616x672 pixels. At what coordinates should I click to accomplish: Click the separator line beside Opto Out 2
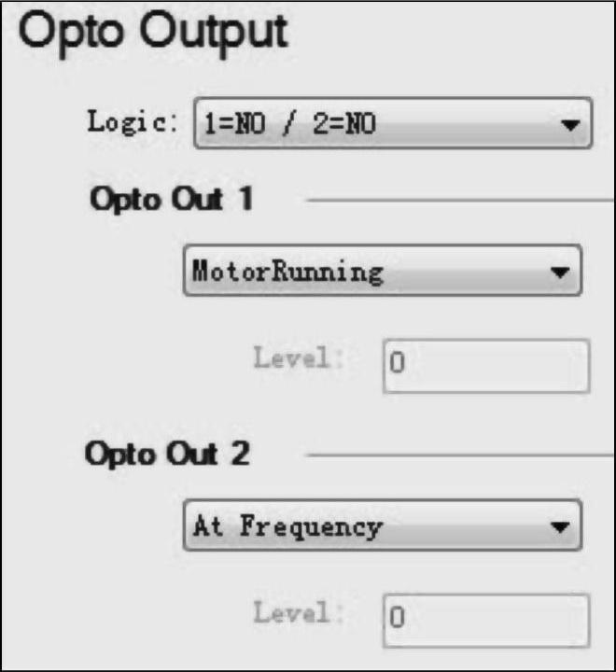459,455
